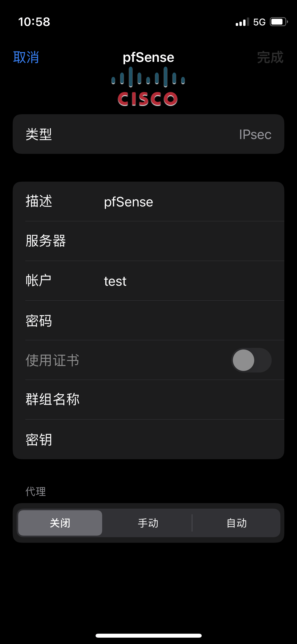Tap the Cisco logo image
The height and width of the screenshot is (644, 297).
point(148,87)
